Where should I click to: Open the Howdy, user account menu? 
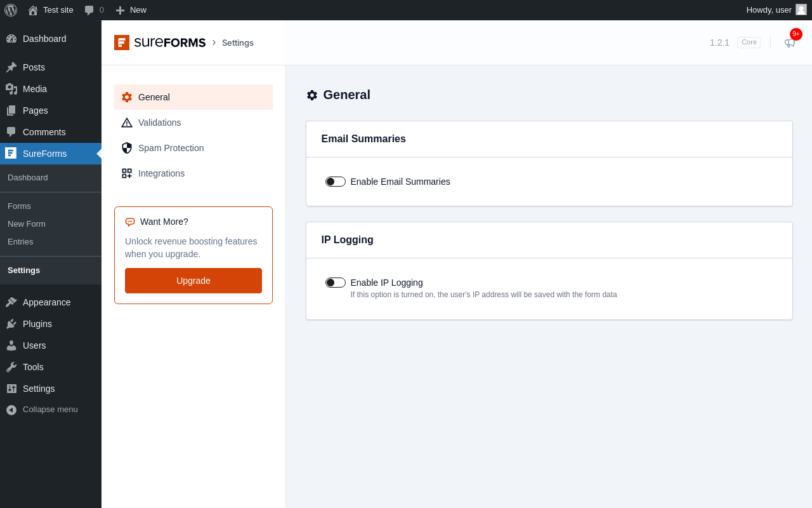769,10
